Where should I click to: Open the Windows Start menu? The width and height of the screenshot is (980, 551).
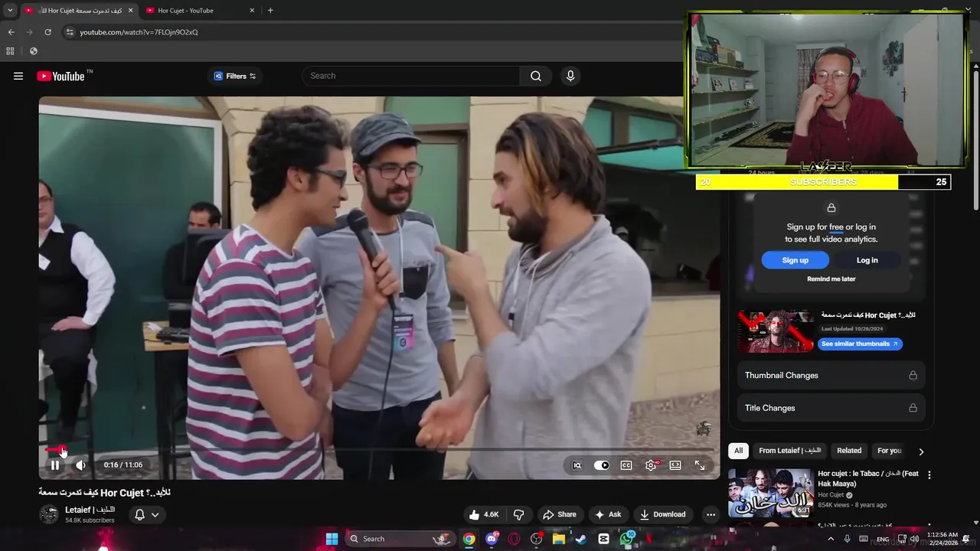[332, 539]
